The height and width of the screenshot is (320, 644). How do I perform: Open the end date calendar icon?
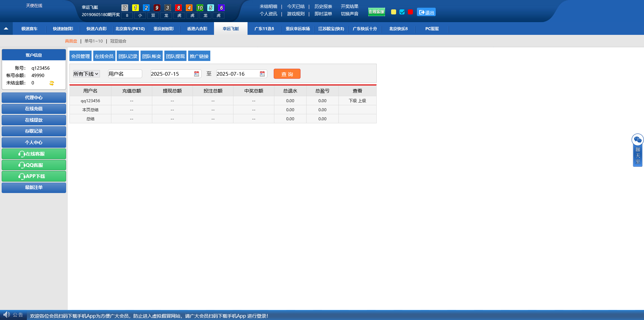click(x=262, y=74)
